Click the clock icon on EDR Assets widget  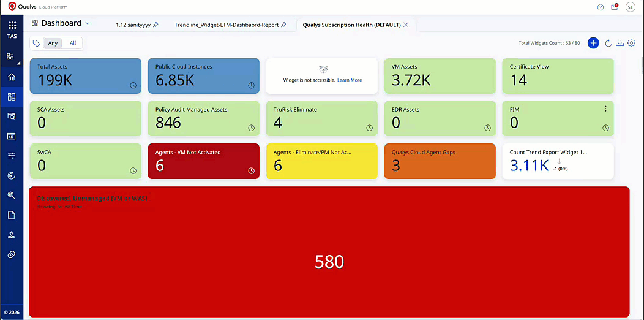tap(487, 128)
